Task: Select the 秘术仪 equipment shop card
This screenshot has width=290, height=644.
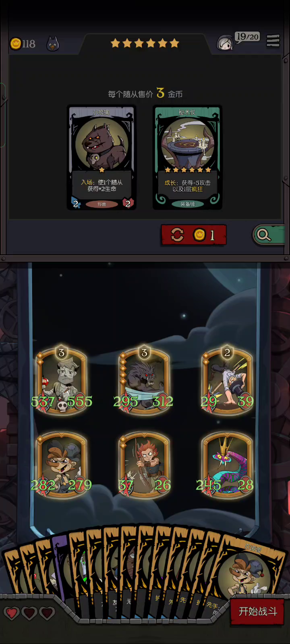Action: [187, 157]
